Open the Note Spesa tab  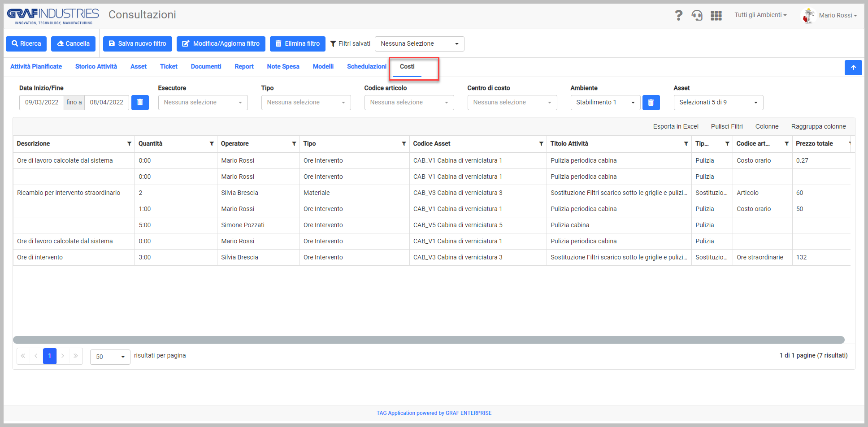click(x=283, y=67)
